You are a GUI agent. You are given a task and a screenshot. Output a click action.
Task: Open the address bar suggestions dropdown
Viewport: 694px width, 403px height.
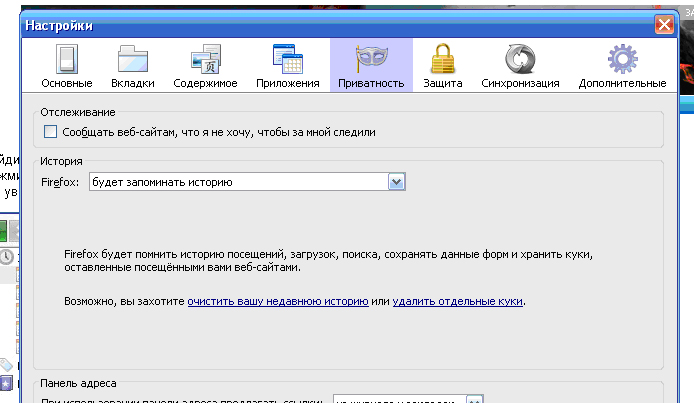click(x=475, y=399)
